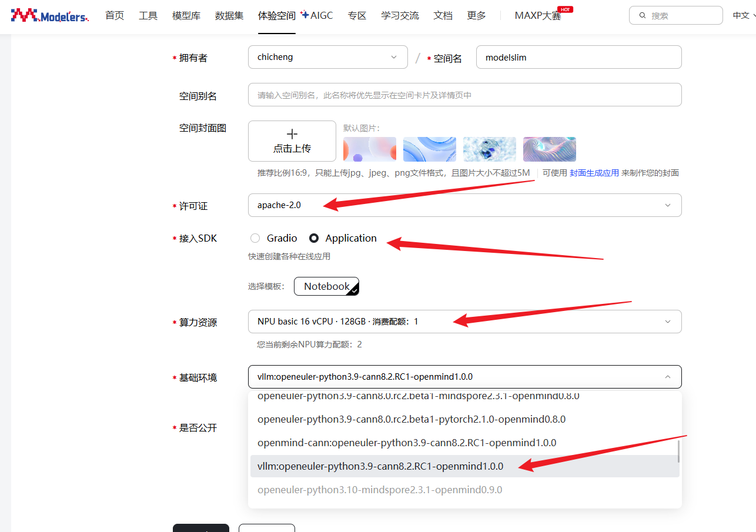Open the license dropdown showing apache-2.0
756x532 pixels.
pos(465,205)
